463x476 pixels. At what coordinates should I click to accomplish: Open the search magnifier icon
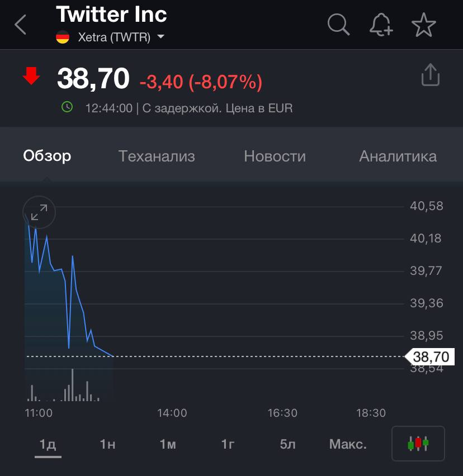[x=338, y=25]
